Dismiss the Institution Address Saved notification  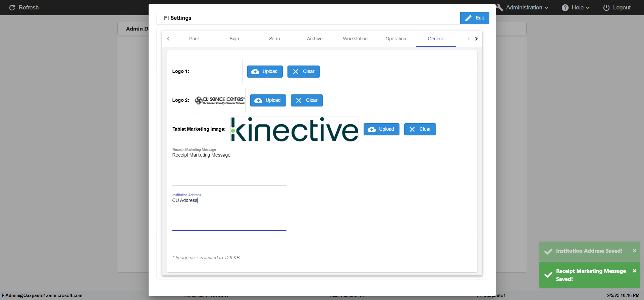(x=634, y=251)
